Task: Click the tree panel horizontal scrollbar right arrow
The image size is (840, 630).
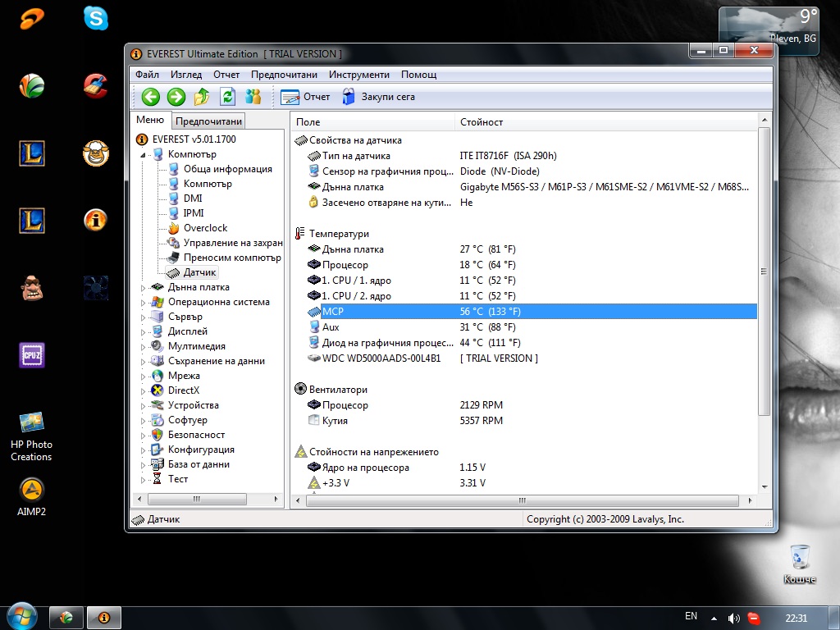Action: click(x=276, y=500)
